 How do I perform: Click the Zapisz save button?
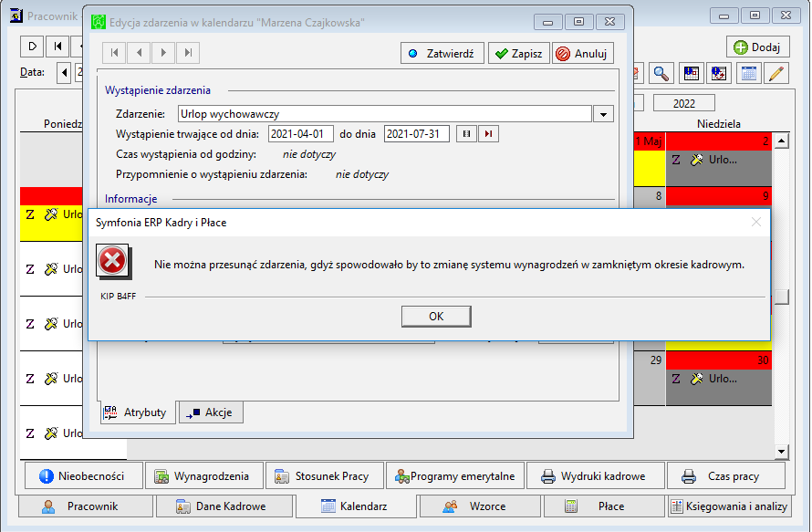[519, 53]
